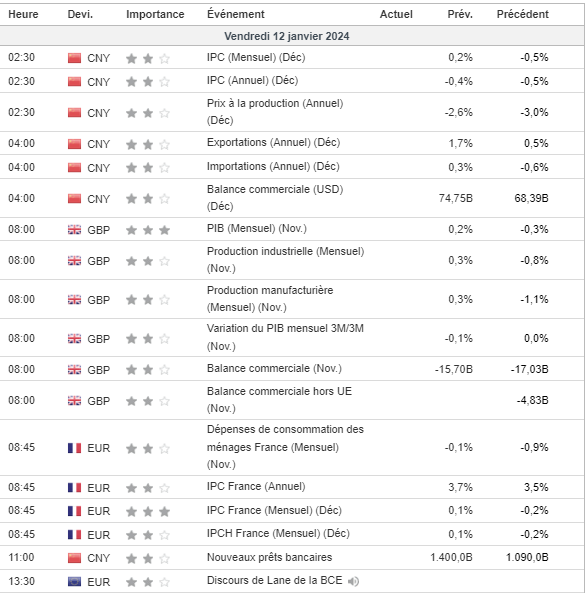
Task: Click French flag on Dépenses de consommation row
Action: click(74, 448)
